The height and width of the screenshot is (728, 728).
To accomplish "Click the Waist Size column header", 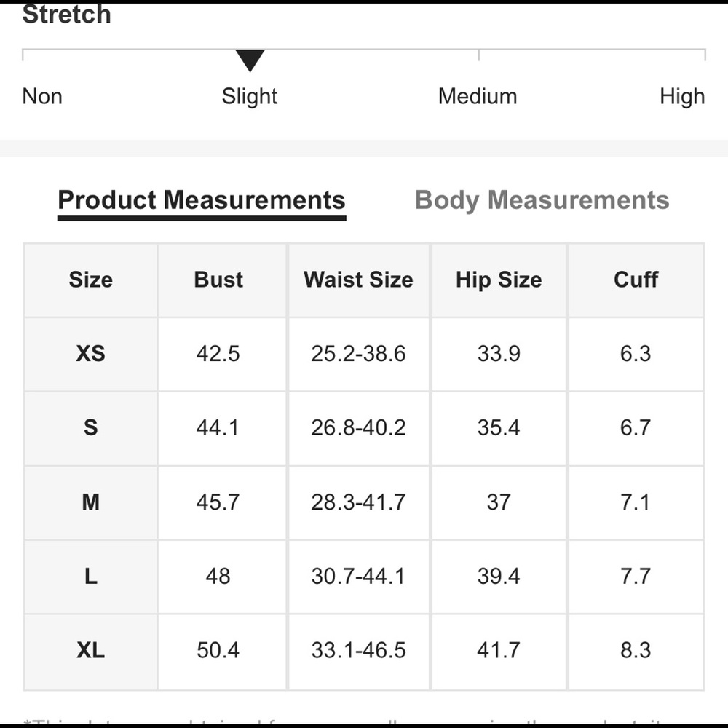I will [x=358, y=280].
